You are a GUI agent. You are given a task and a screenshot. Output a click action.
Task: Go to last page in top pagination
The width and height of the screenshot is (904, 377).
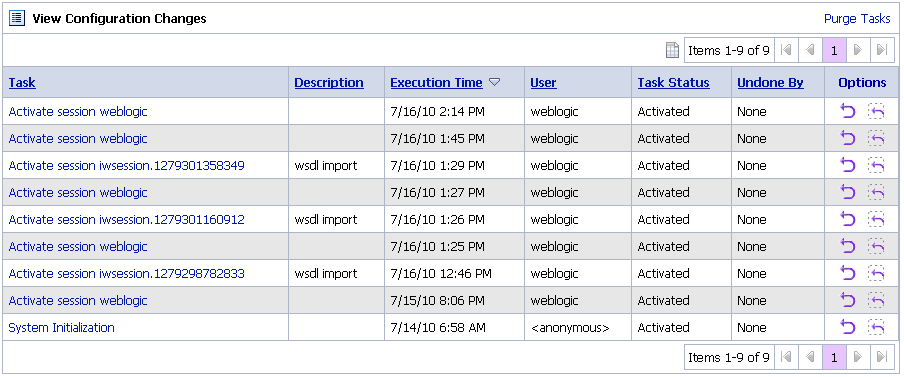882,50
